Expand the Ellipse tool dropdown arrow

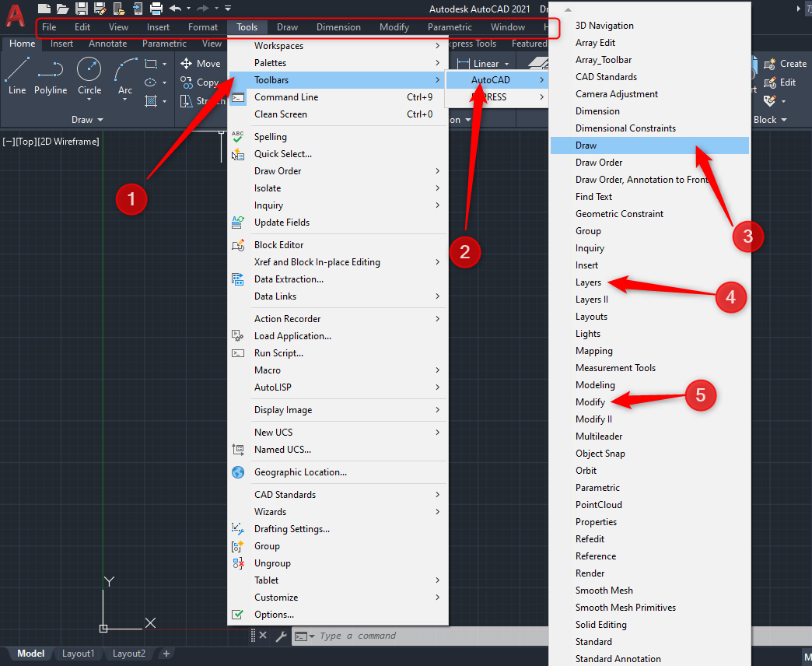point(165,83)
